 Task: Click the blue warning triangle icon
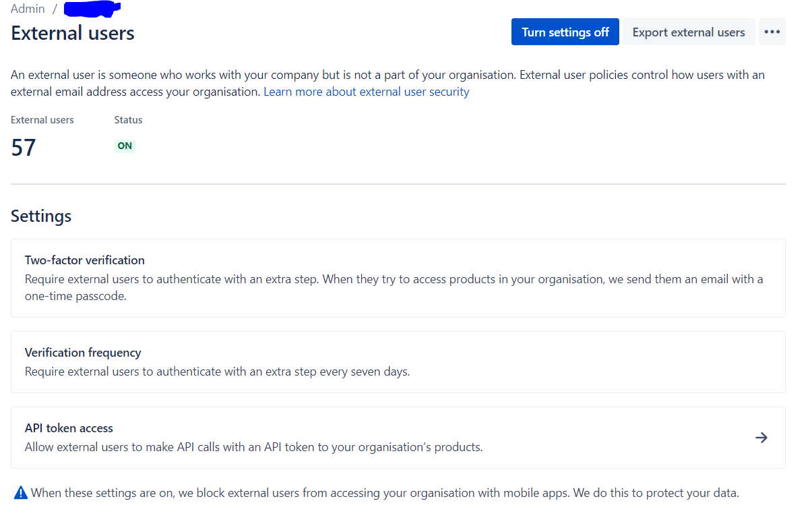pos(21,493)
